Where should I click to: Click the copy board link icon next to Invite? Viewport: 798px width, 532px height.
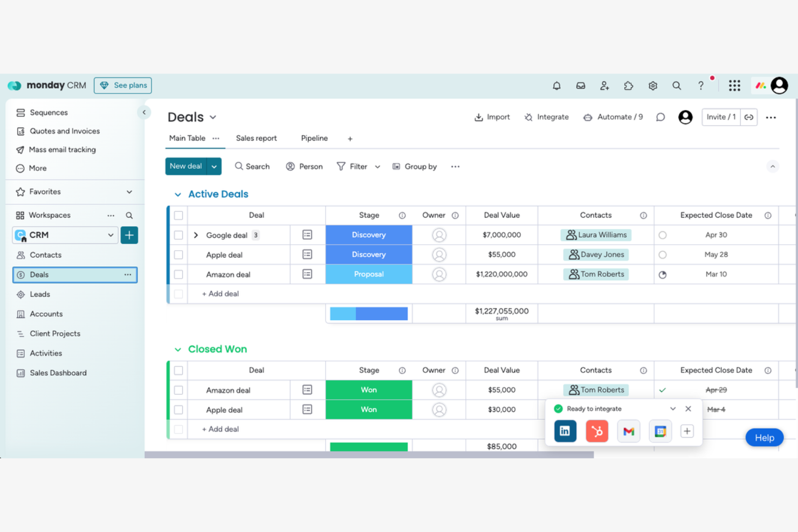(x=749, y=117)
